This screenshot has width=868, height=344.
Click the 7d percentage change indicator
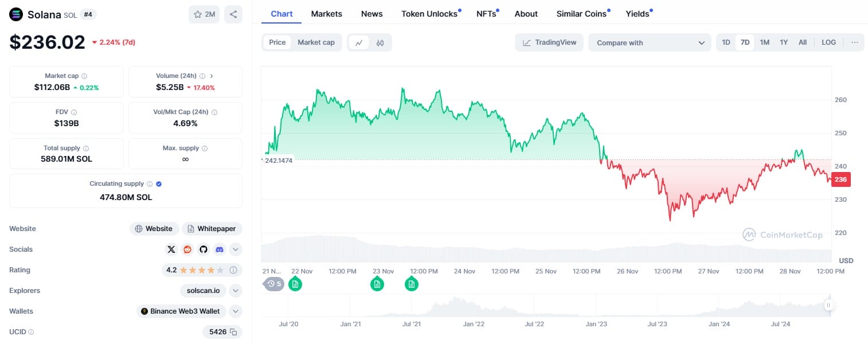point(114,42)
